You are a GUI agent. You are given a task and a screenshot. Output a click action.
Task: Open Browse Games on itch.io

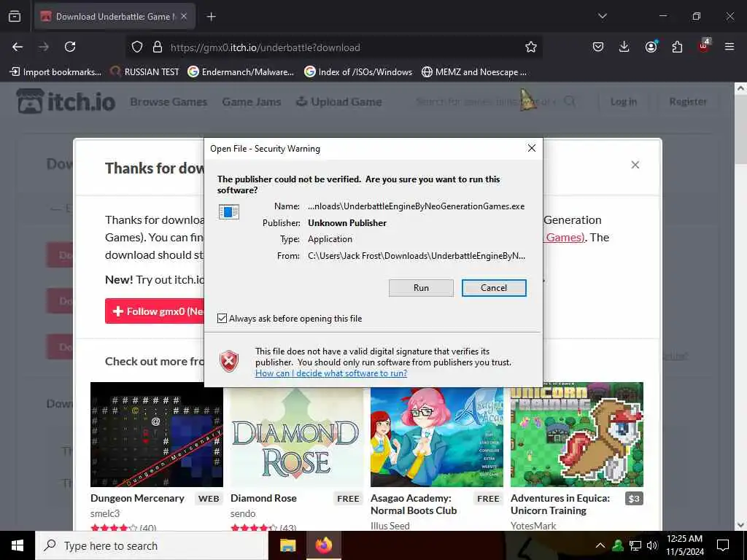coord(169,102)
